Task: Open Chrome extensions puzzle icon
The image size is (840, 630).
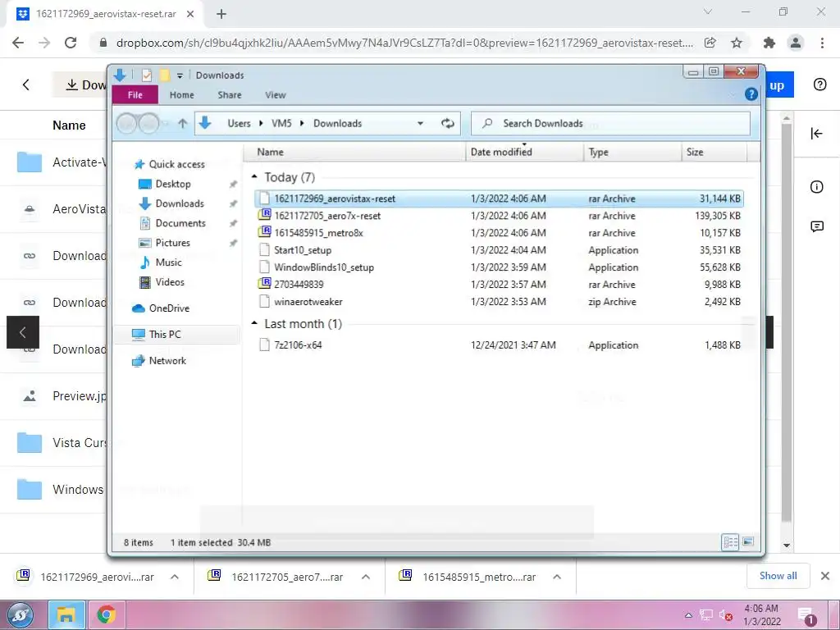Action: (769, 43)
